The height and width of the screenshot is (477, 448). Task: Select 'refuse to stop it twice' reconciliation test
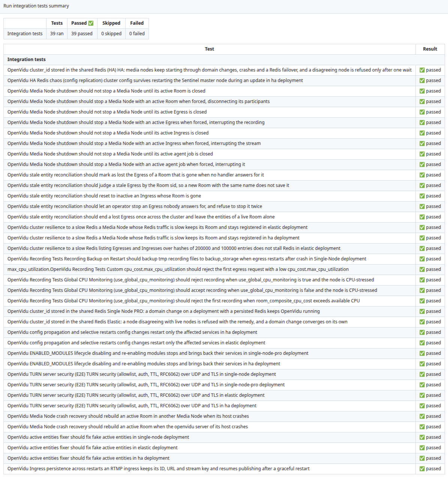(x=135, y=206)
